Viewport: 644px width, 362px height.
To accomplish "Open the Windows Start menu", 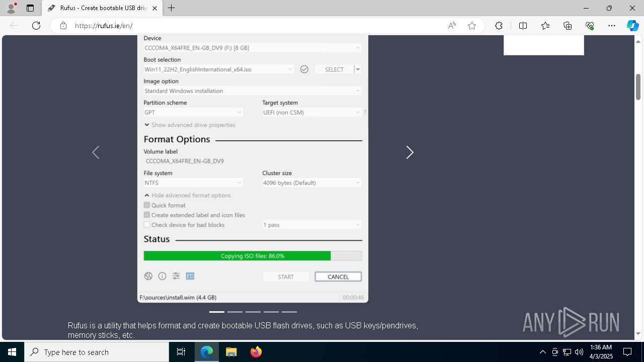I will coord(12,352).
